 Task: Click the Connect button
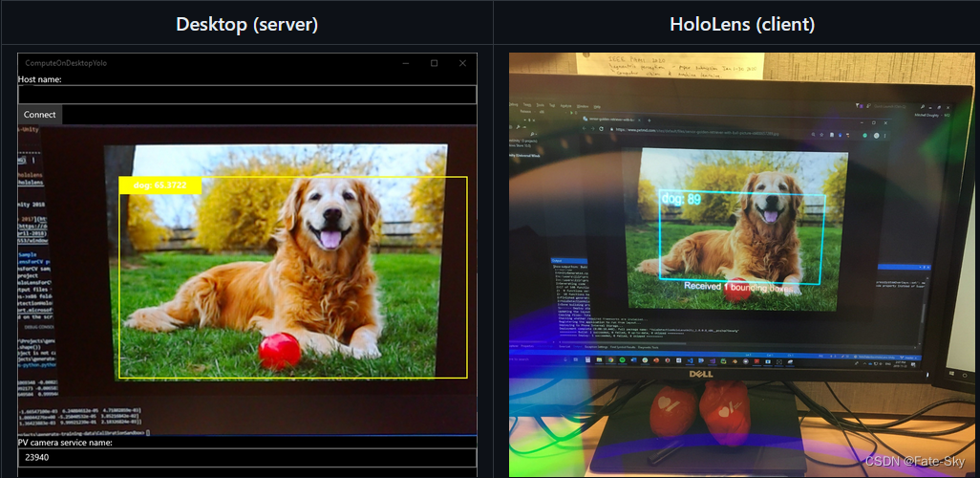pos(40,115)
